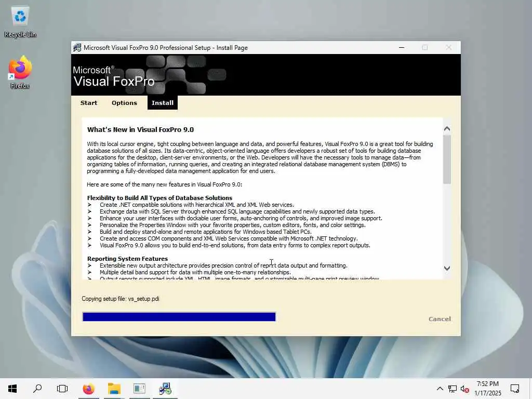Click the 'What's New in Visual FoxPro 9.0' heading
This screenshot has width=532, height=399.
click(140, 129)
